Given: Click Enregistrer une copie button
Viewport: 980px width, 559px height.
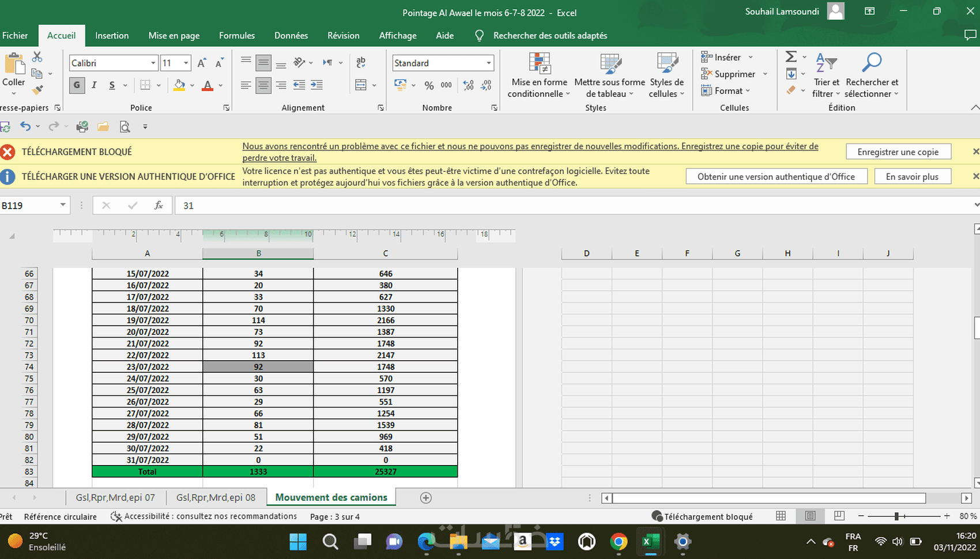Looking at the screenshot, I should coord(898,152).
